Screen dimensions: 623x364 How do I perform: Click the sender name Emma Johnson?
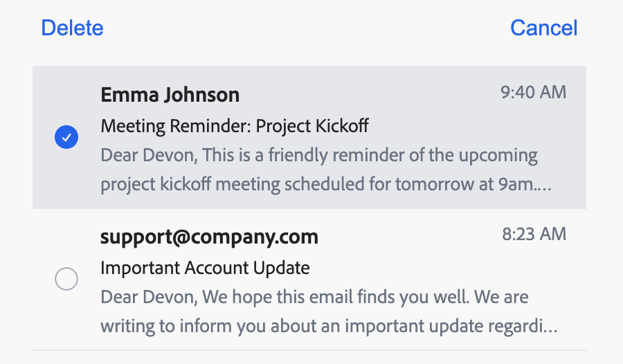tap(170, 95)
